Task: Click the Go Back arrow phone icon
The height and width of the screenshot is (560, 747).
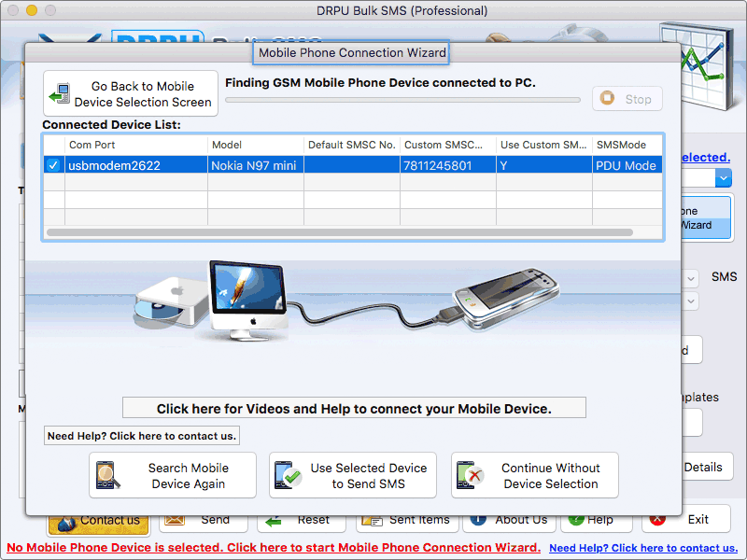Action: [x=60, y=93]
